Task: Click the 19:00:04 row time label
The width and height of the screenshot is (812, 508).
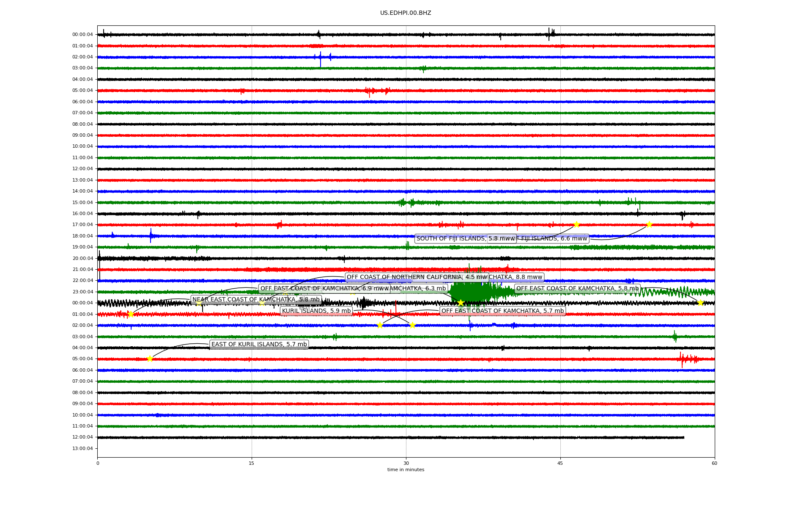Action: (82, 247)
